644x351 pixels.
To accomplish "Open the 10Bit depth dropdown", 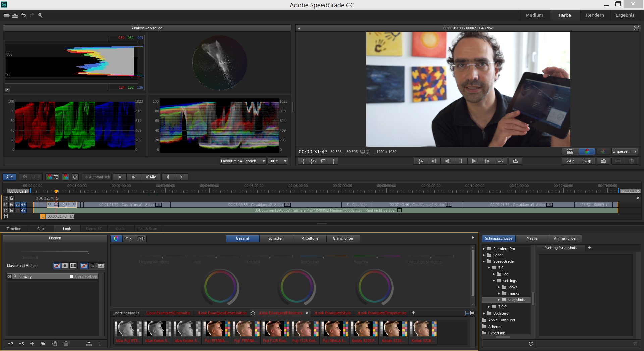I will coord(278,161).
